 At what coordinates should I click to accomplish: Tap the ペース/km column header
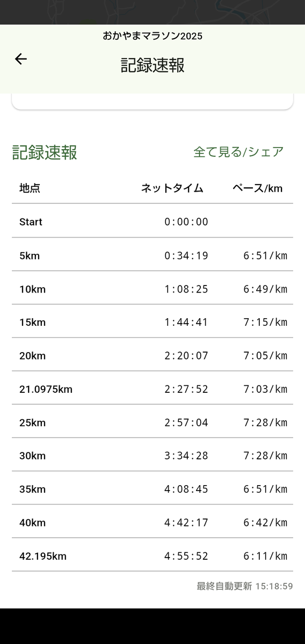258,188
